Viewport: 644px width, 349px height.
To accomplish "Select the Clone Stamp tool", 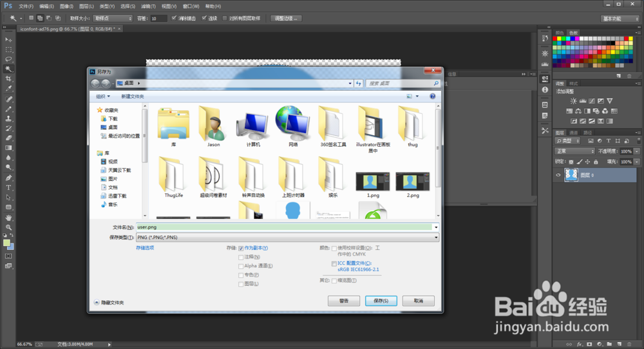I will pos(8,118).
